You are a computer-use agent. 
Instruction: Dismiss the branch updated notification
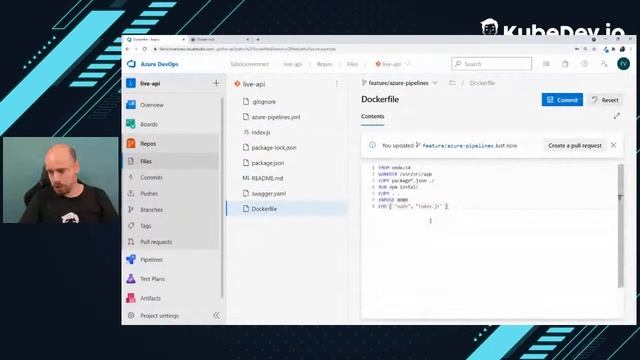613,145
